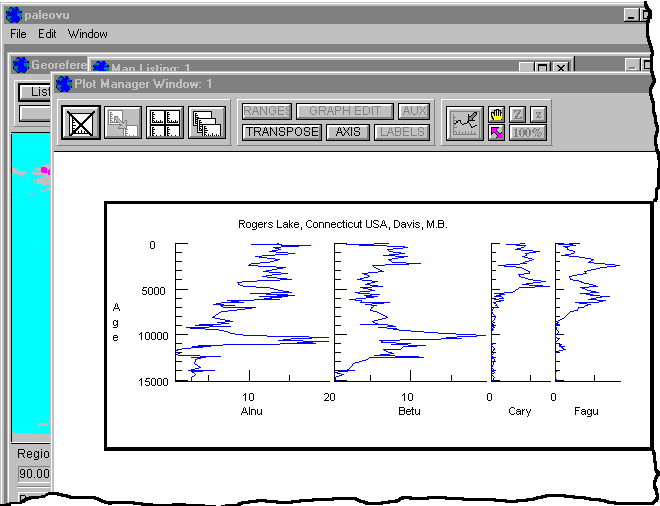This screenshot has height=506, width=660.
Task: Click the four-panel plot layout icon
Action: point(164,123)
